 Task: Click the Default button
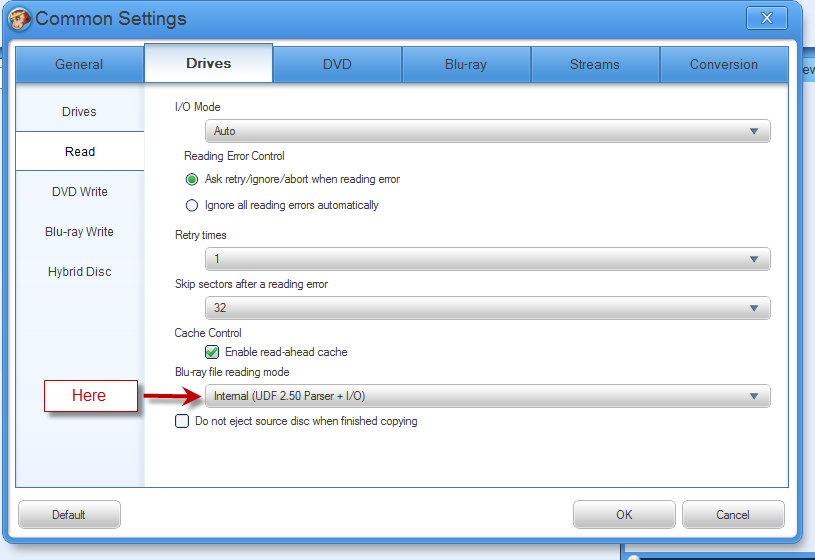(69, 515)
